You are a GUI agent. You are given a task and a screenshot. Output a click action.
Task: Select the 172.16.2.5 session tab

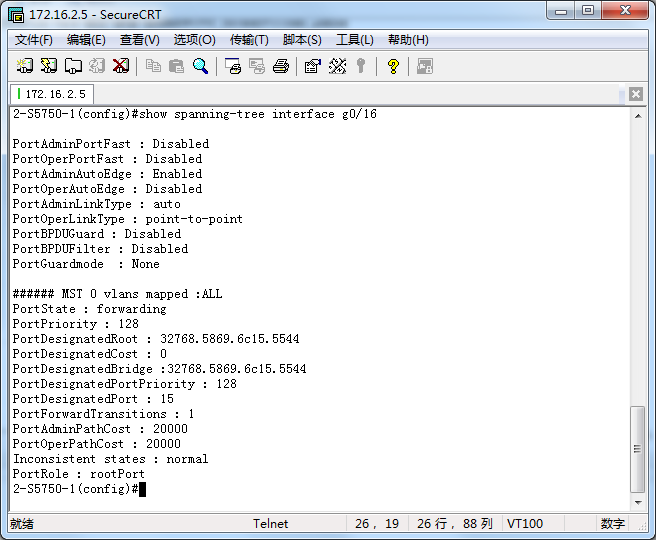pyautogui.click(x=53, y=94)
